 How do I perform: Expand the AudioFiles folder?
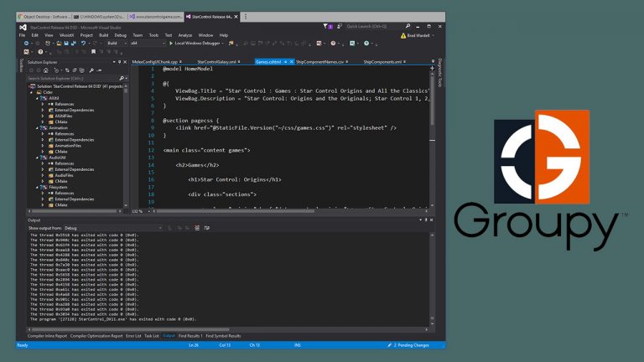coord(43,175)
